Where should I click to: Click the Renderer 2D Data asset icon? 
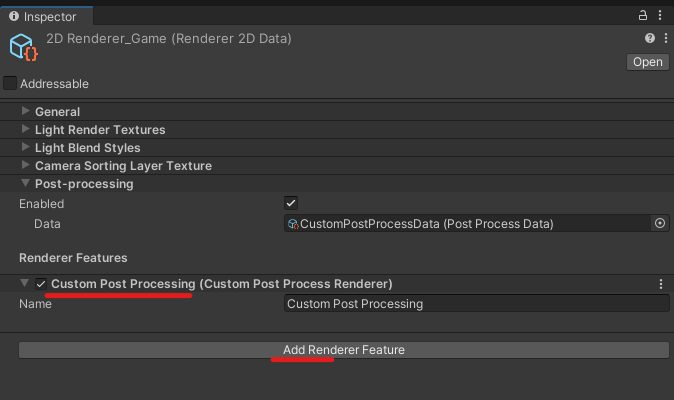(23, 47)
